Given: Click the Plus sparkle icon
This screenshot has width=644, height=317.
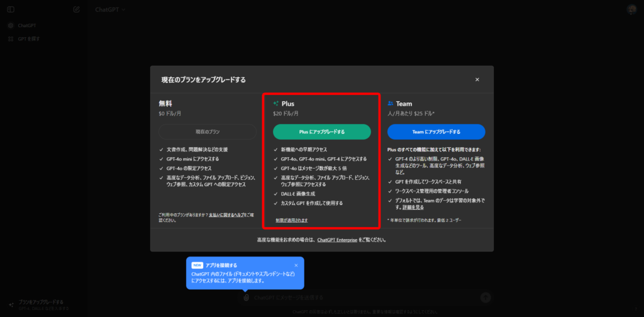Looking at the screenshot, I should (276, 104).
